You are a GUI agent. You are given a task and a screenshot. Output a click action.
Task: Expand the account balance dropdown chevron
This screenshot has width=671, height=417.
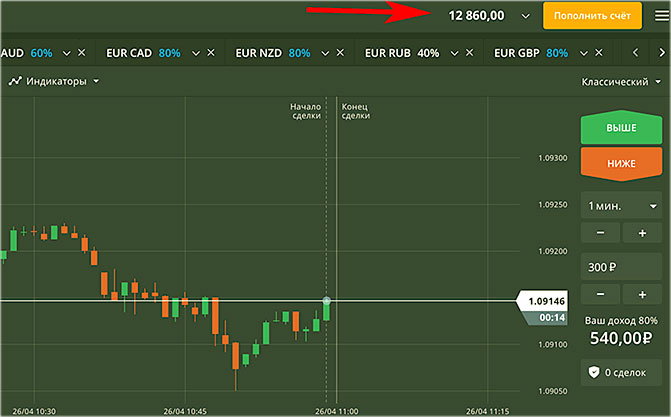tap(526, 16)
